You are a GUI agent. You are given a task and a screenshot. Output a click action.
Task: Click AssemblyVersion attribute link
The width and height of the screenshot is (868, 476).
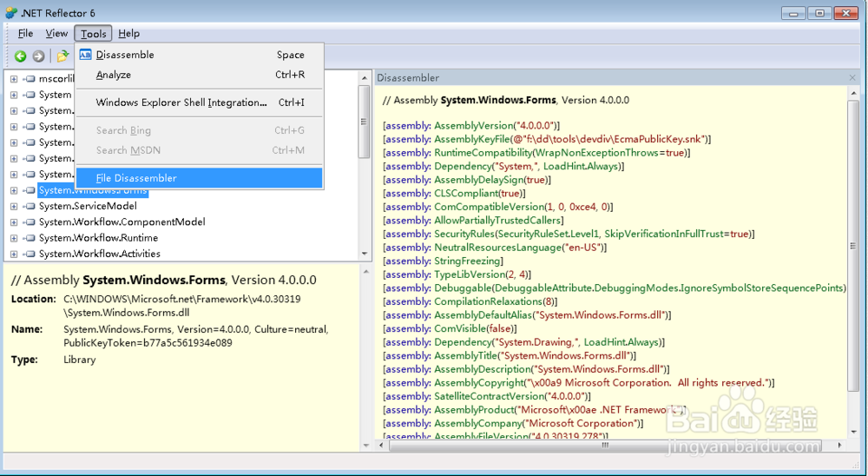click(x=474, y=126)
